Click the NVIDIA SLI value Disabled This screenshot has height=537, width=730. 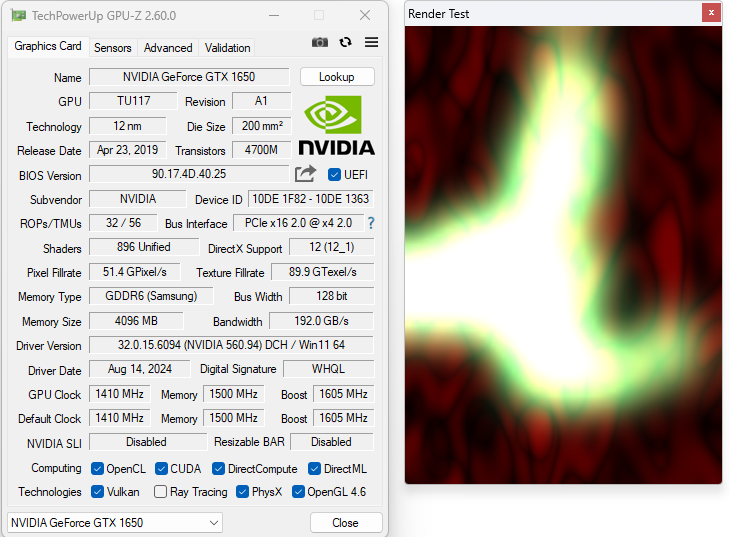coord(148,442)
